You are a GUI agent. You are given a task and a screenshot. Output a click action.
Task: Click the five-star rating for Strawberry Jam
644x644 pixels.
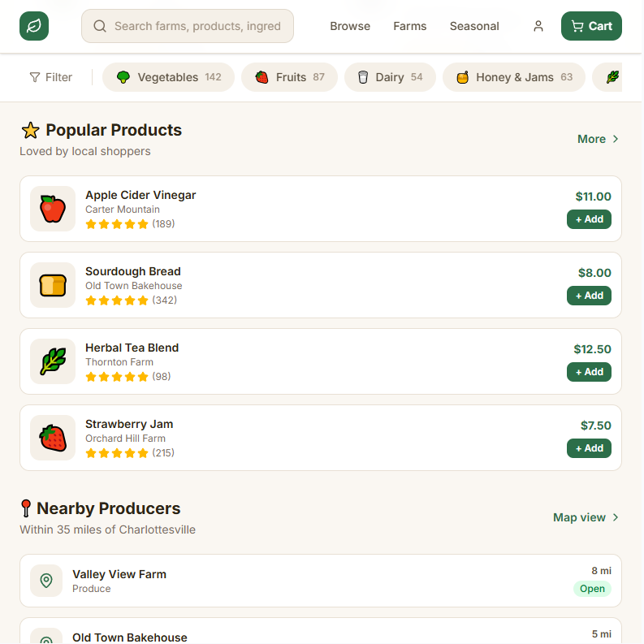(x=117, y=453)
